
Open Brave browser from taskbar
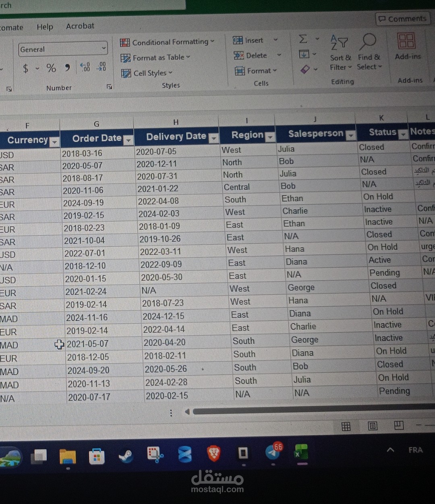[214, 454]
